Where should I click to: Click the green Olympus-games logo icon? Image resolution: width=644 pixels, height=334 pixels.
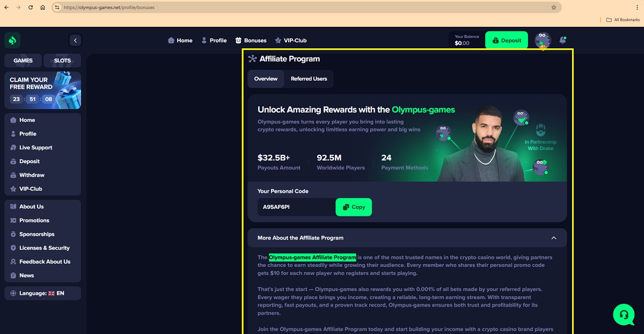12,40
